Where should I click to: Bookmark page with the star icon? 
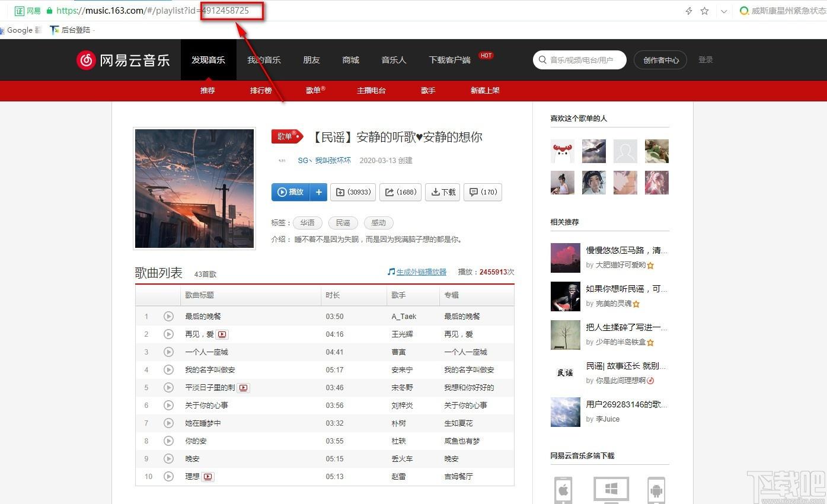[704, 11]
